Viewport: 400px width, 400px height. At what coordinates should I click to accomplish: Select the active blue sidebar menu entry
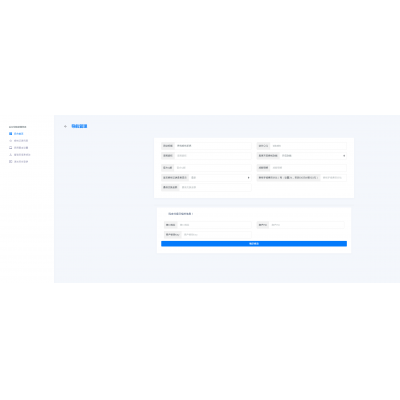tap(19, 134)
